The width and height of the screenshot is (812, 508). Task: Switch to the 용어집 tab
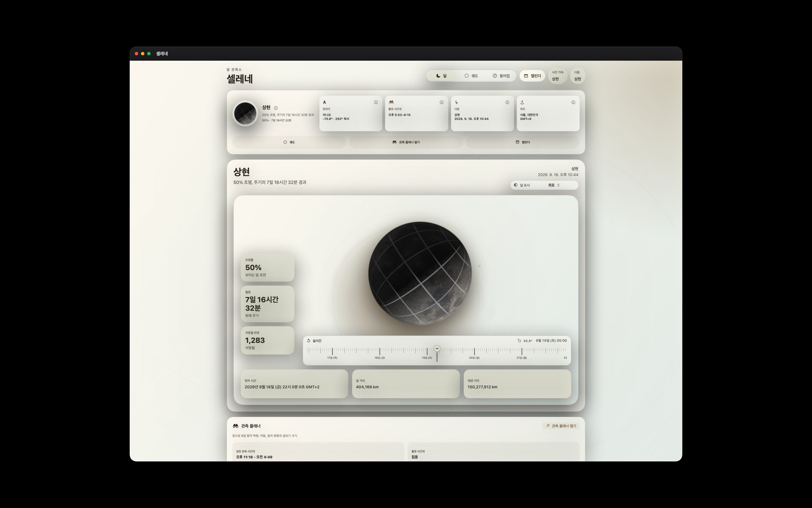pos(501,76)
